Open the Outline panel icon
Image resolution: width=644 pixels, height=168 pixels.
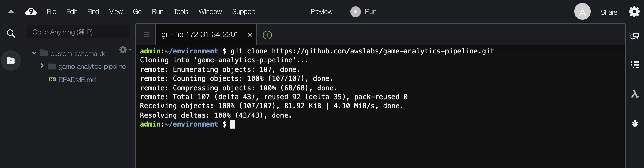click(x=635, y=65)
